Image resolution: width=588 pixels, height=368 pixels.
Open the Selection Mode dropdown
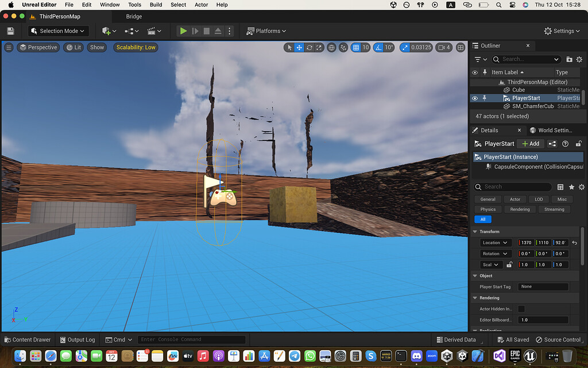(x=57, y=30)
